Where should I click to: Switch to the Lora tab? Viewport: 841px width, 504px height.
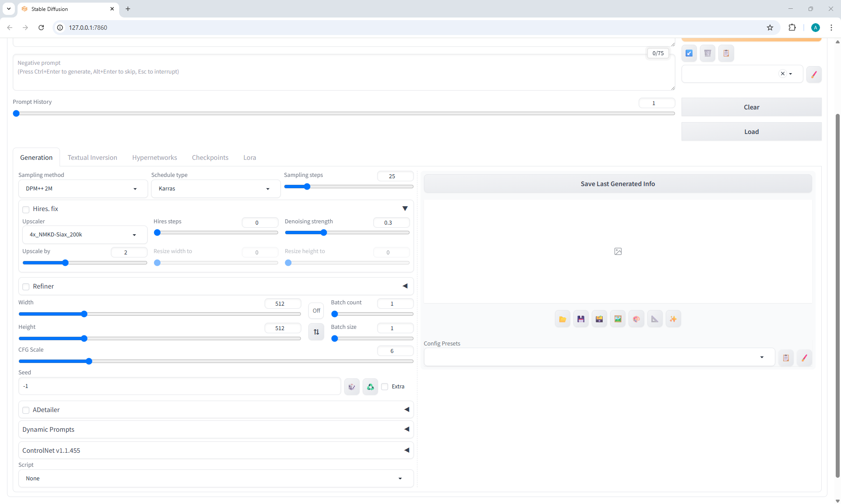click(x=249, y=158)
